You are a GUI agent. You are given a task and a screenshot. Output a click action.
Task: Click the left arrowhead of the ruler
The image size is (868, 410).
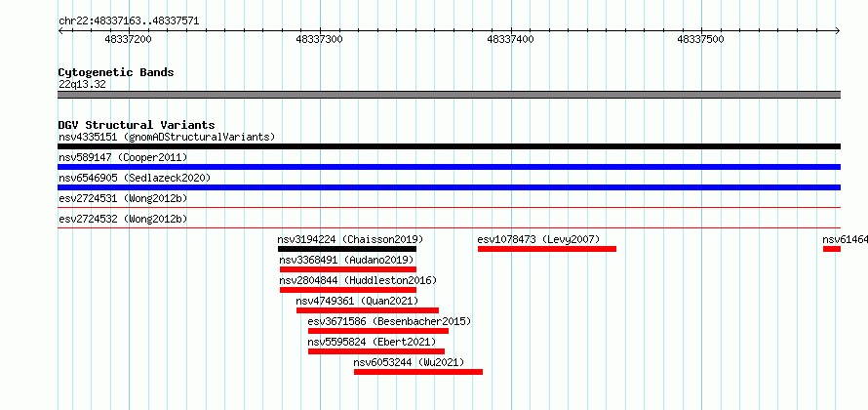60,31
